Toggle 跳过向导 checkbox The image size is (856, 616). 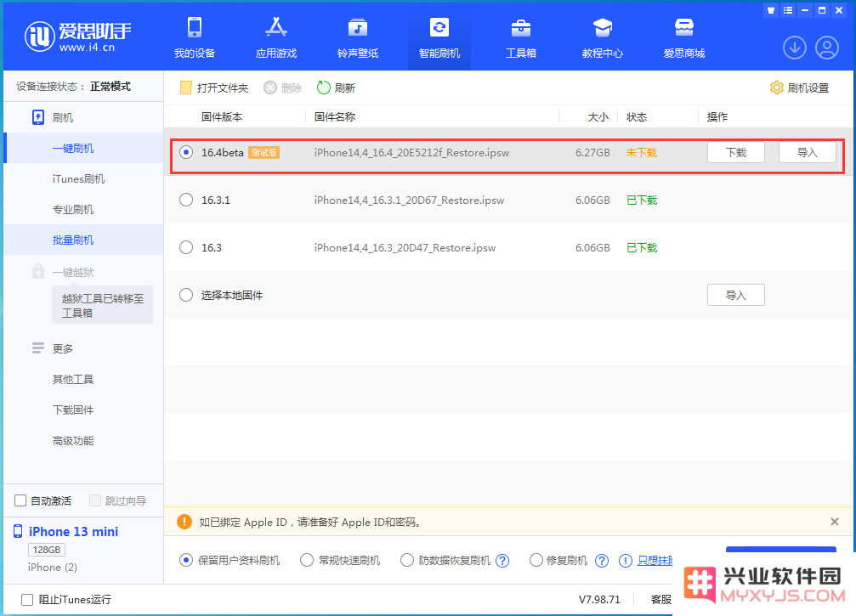point(95,500)
